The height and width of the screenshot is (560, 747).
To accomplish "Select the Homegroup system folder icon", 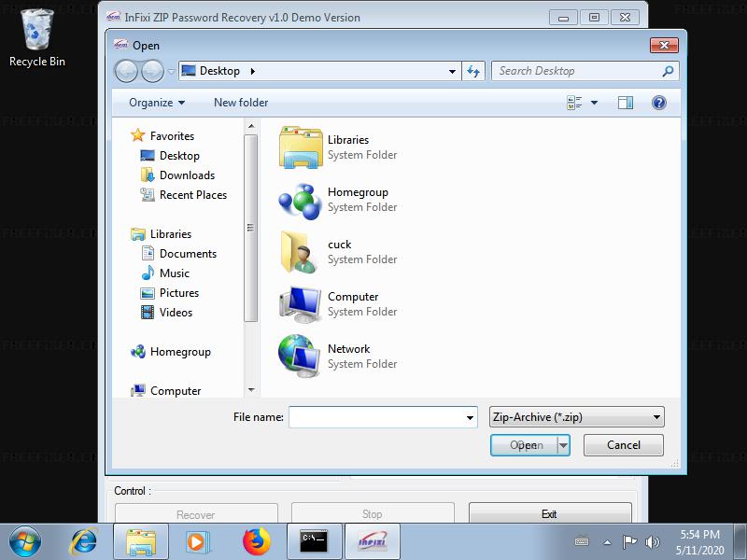I will click(301, 200).
